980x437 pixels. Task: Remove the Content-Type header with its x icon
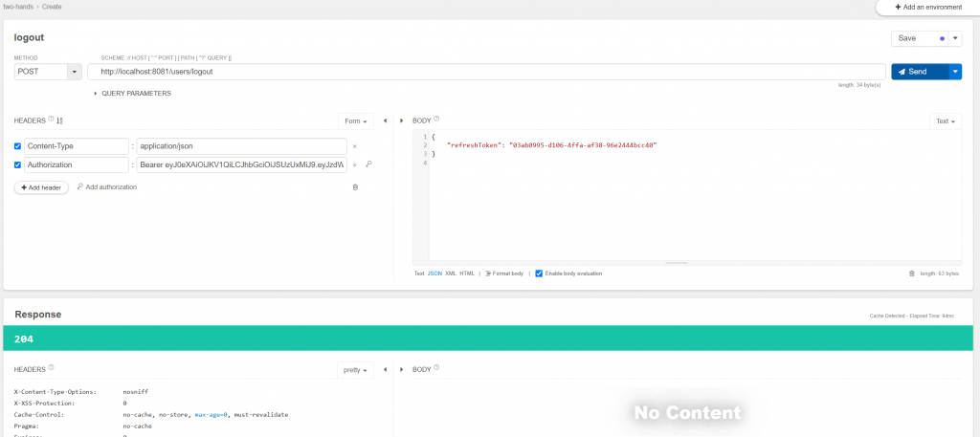pyautogui.click(x=354, y=146)
